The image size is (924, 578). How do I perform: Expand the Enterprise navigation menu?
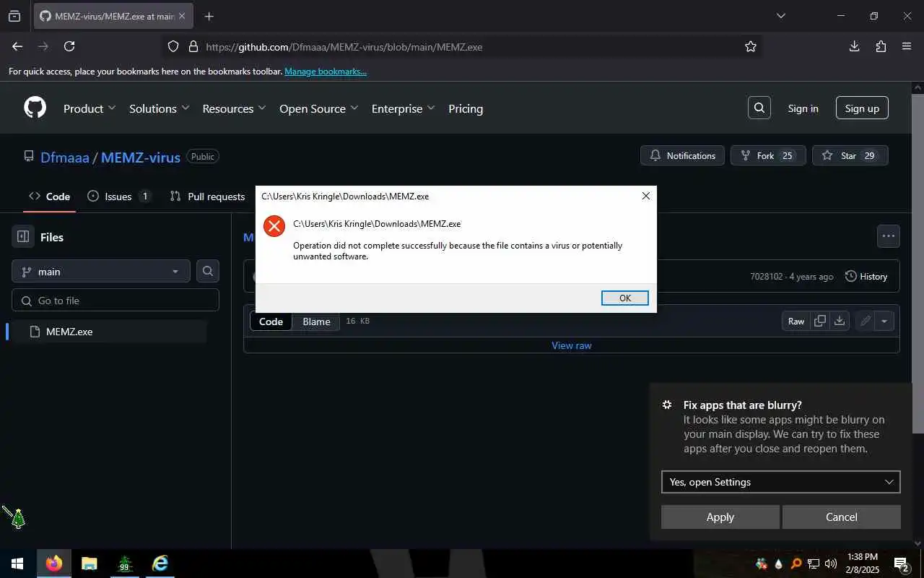(404, 108)
